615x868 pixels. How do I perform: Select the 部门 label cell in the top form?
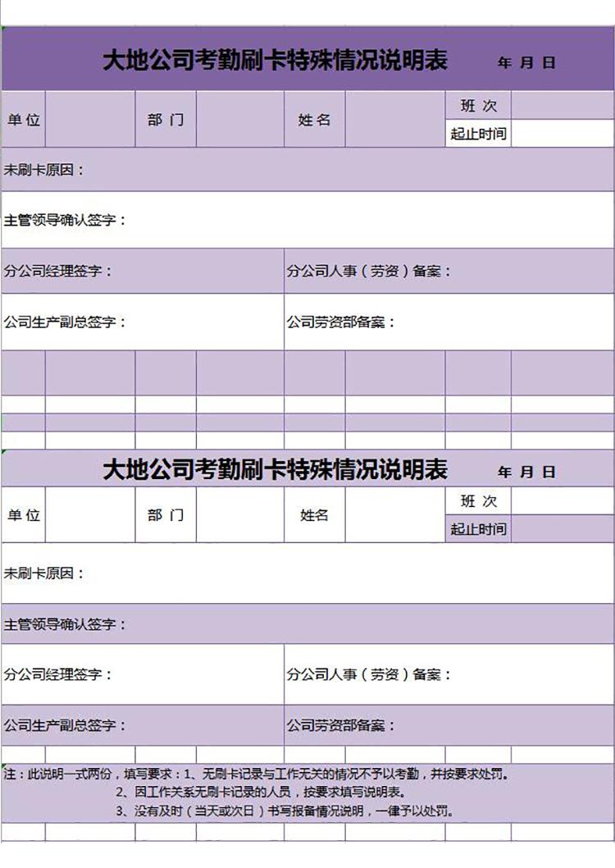pyautogui.click(x=166, y=119)
